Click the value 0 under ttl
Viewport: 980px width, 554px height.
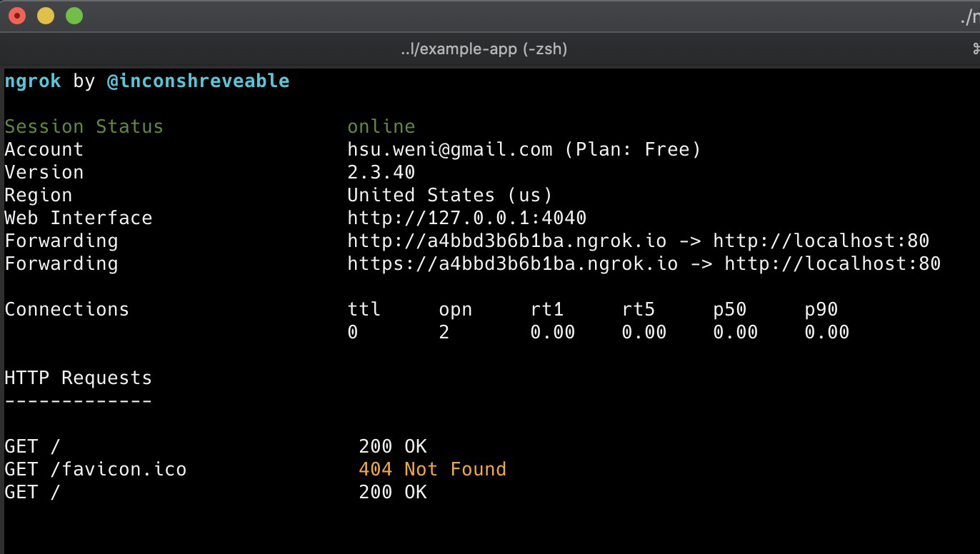coord(353,332)
